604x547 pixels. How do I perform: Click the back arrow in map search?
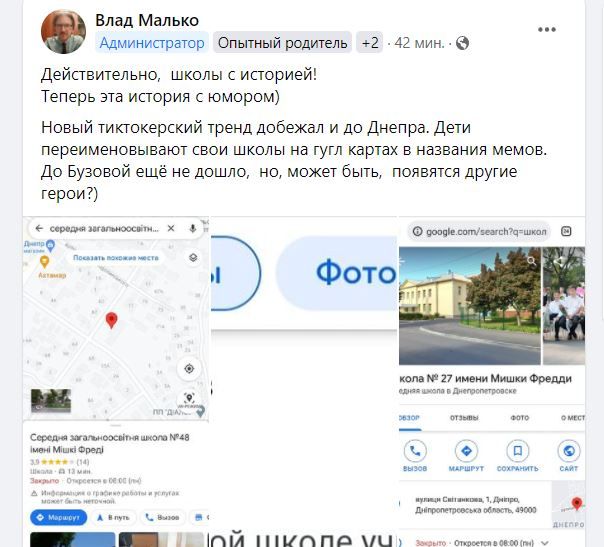click(39, 228)
